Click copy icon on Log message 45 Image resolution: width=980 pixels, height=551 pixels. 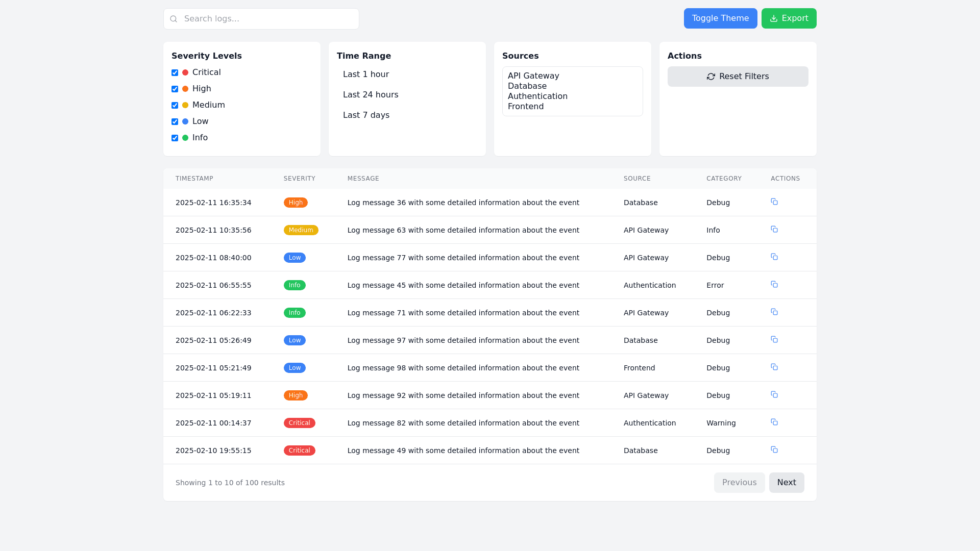pos(774,285)
